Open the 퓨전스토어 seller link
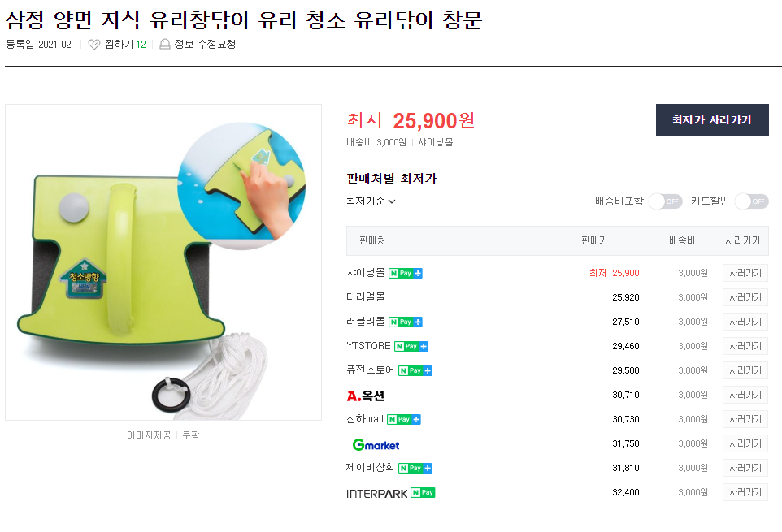 pyautogui.click(x=370, y=370)
